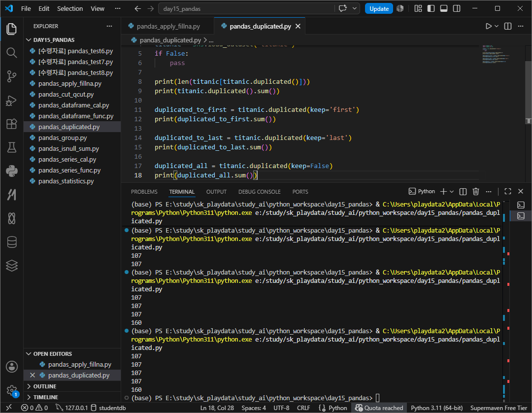Click the studentdb database status item
This screenshot has width=532, height=413.
(108, 408)
